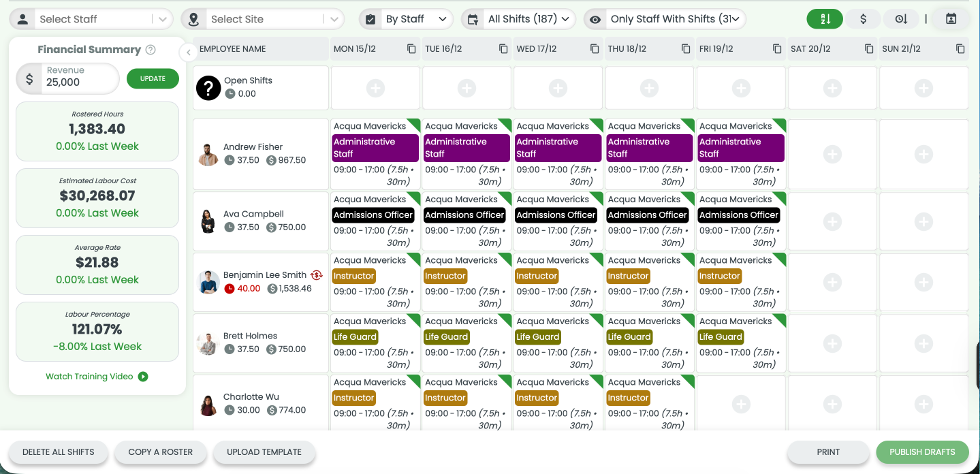Copy Monday's shifts using the duplicate icon
Image resolution: width=980 pixels, height=474 pixels.
tap(411, 48)
